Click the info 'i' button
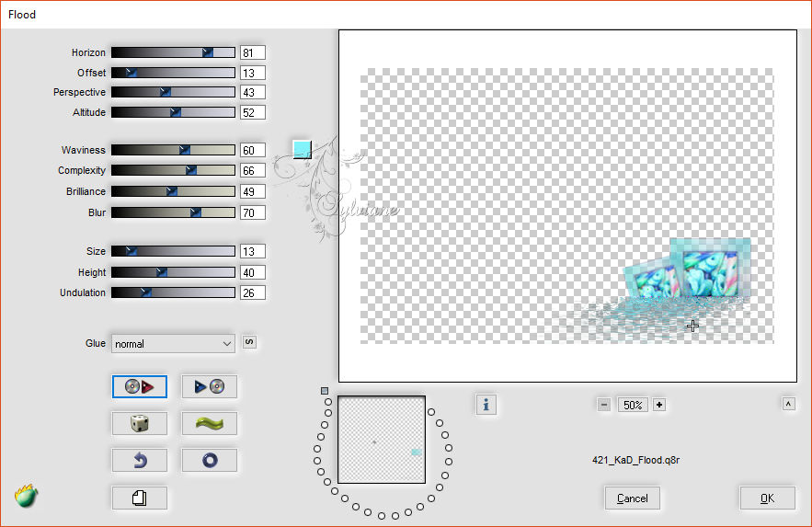Image resolution: width=812 pixels, height=527 pixels. click(486, 405)
